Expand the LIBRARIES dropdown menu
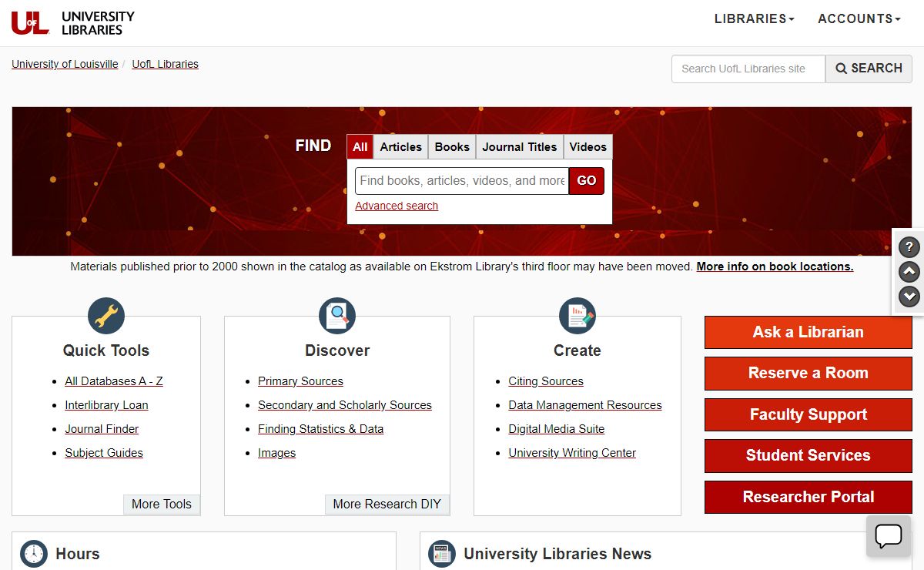Image resolution: width=924 pixels, height=570 pixels. click(754, 18)
